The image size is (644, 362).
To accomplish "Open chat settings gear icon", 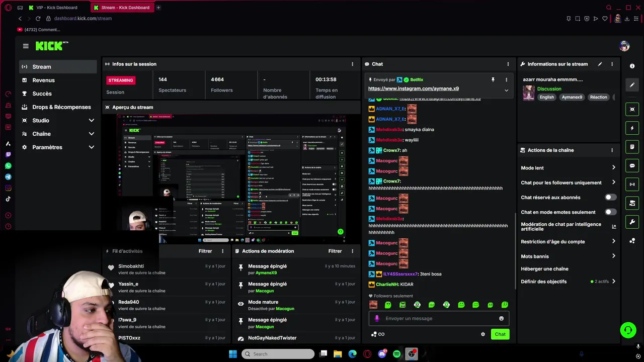I will pyautogui.click(x=483, y=334).
